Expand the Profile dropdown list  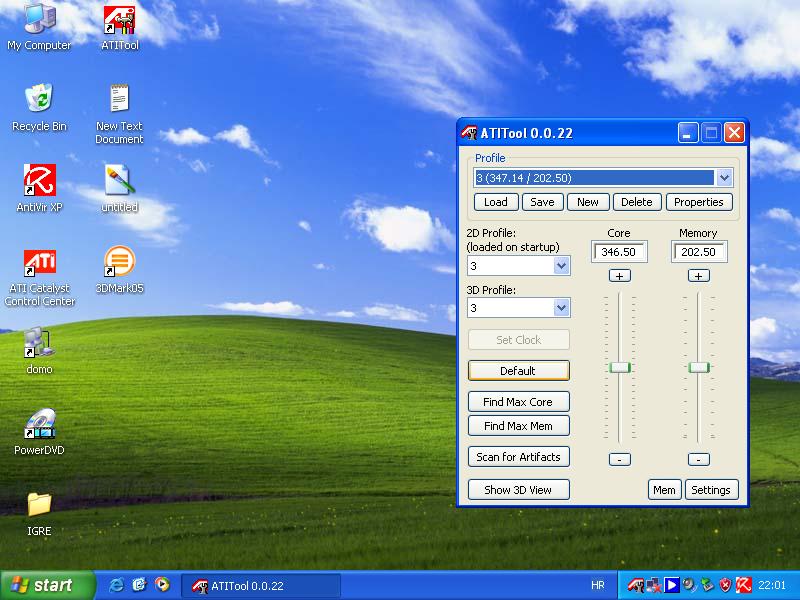[x=725, y=178]
